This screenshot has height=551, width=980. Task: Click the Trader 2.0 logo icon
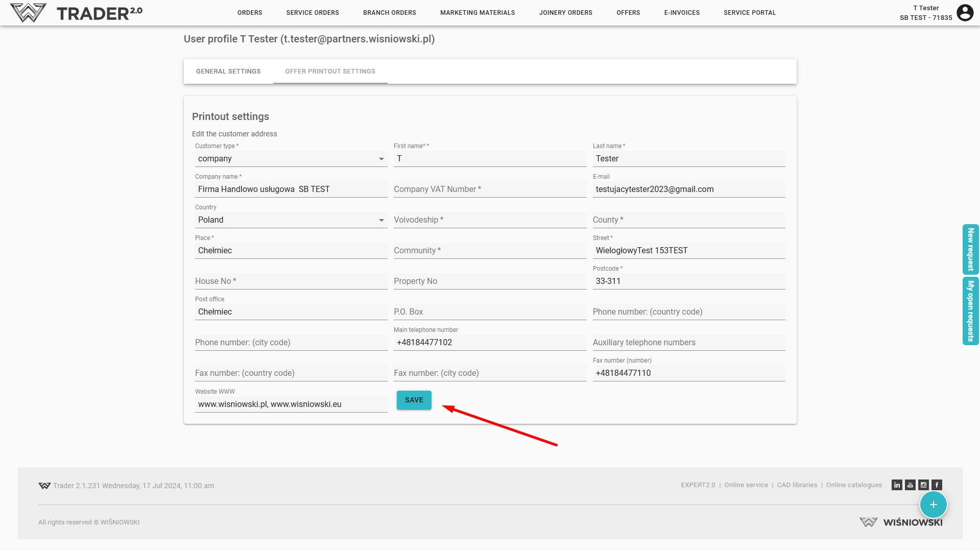tap(28, 13)
